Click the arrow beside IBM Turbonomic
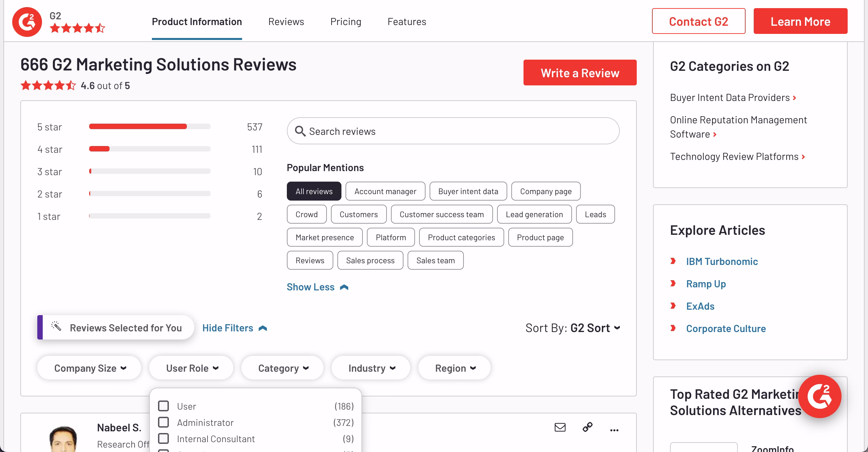This screenshot has height=452, width=868. pos(673,261)
